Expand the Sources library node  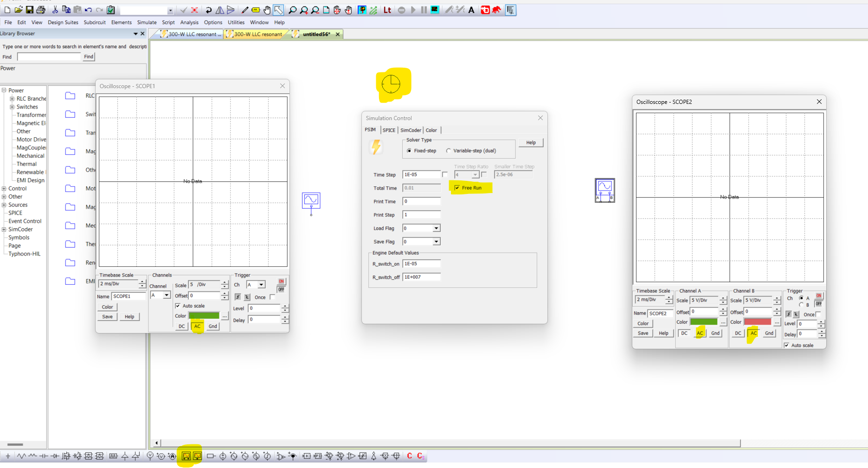coord(4,205)
